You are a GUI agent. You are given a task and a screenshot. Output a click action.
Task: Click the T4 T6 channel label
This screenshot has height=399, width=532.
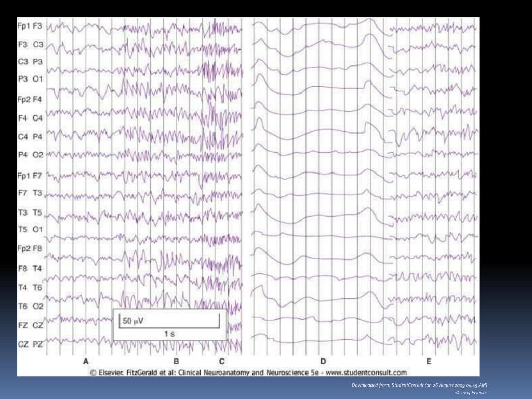30,288
